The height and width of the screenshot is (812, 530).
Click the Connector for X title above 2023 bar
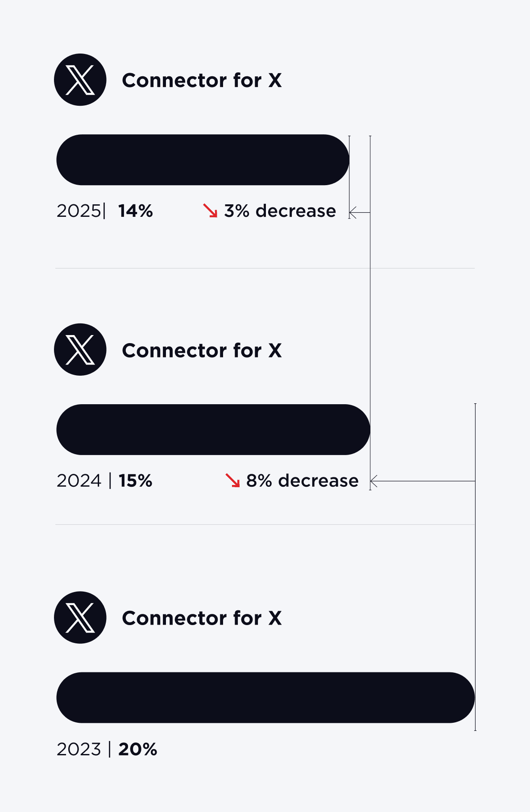coord(202,618)
